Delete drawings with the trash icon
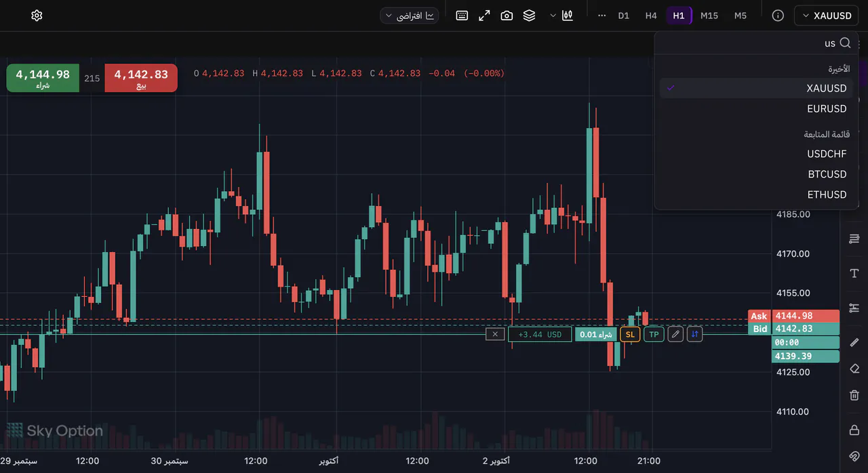 click(x=854, y=395)
